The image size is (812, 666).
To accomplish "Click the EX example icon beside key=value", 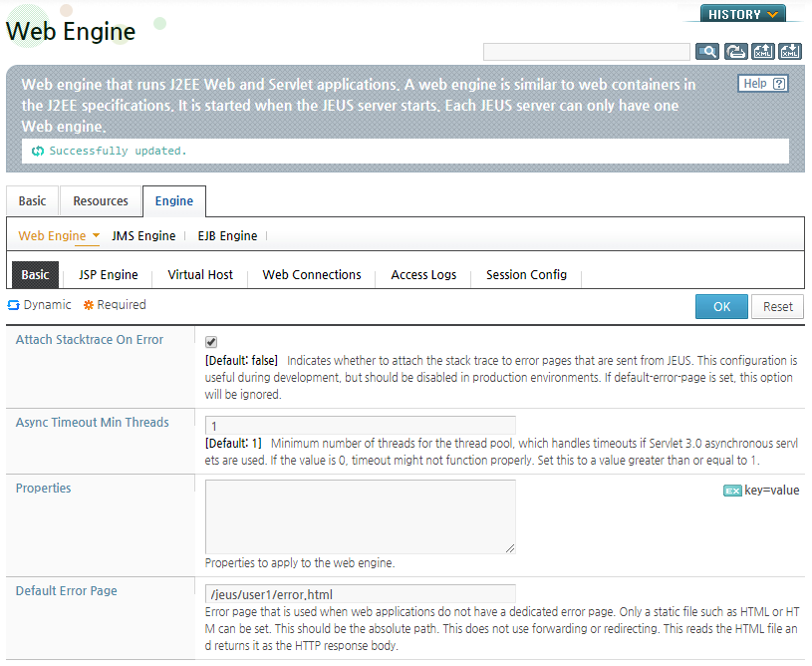I will click(732, 491).
